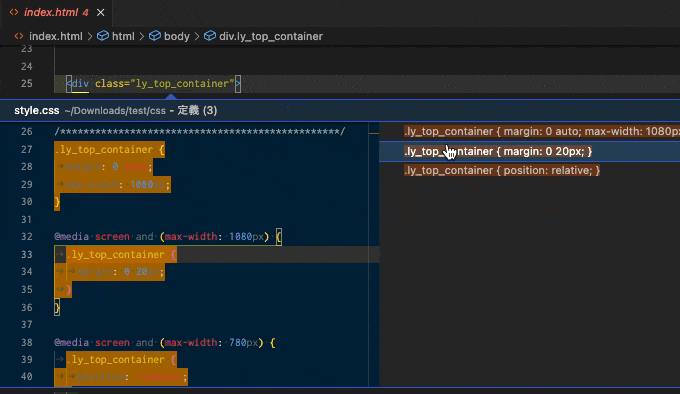This screenshot has width=680, height=394.
Task: Click style.css title in peek header
Action: [36, 111]
